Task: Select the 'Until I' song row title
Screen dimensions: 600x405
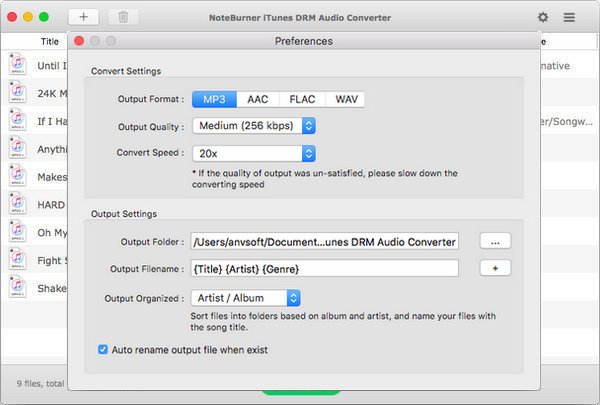Action: pos(52,65)
